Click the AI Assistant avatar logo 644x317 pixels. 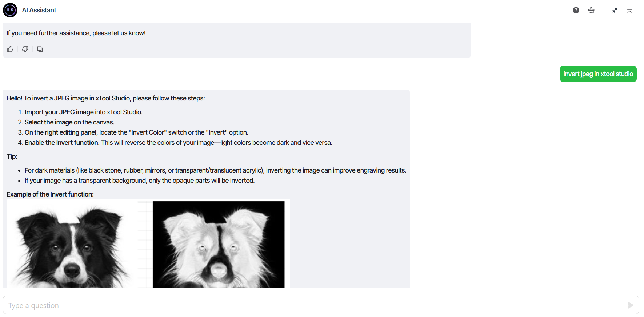coord(10,10)
